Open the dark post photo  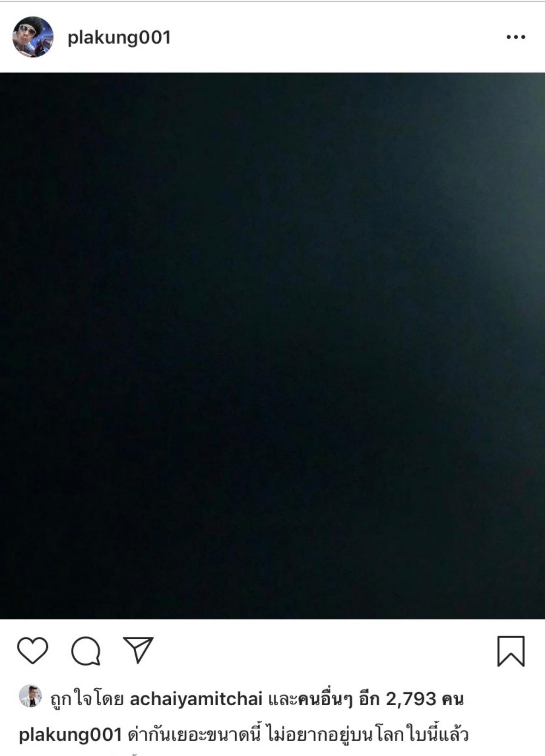tap(272, 346)
